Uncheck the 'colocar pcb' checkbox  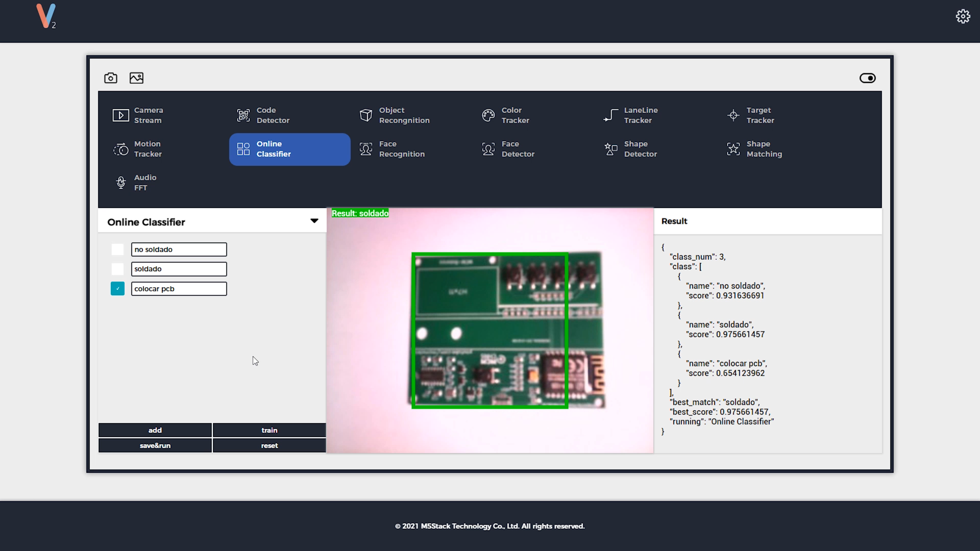117,289
